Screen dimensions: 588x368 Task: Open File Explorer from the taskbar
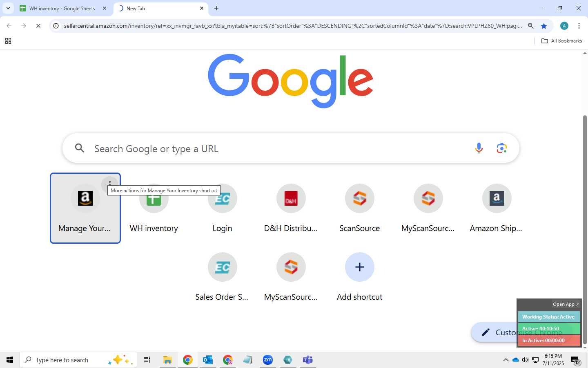(167, 360)
